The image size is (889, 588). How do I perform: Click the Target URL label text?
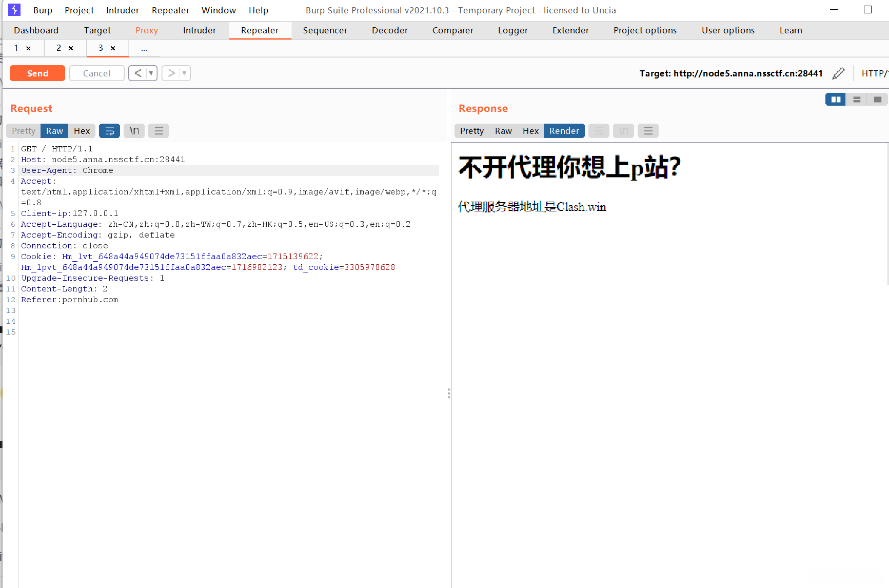point(731,73)
